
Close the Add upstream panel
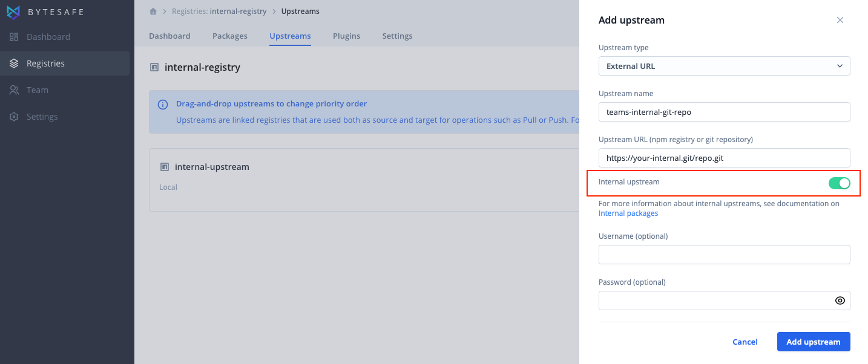pos(840,20)
